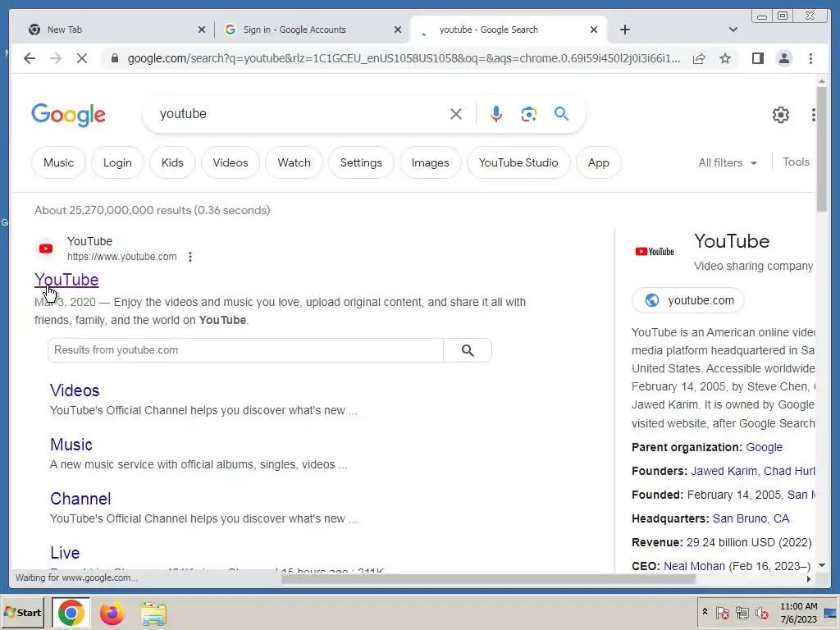Click the vertical scrollbar thumb
Image resolution: width=840 pixels, height=630 pixels.
coord(822,150)
